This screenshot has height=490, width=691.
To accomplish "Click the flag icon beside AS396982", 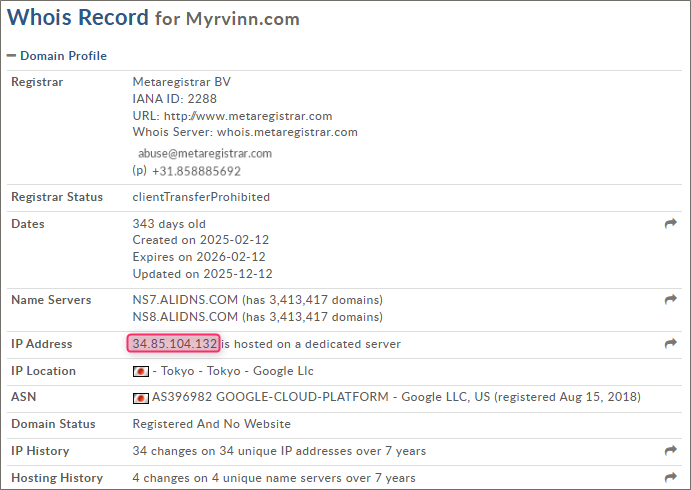I will tap(141, 398).
